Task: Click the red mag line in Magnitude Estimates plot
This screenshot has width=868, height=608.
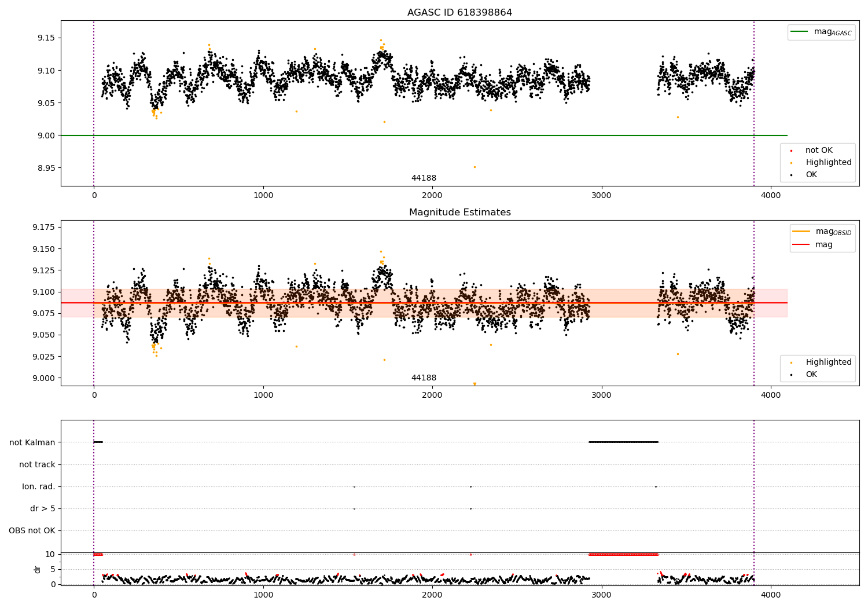Action: (424, 303)
